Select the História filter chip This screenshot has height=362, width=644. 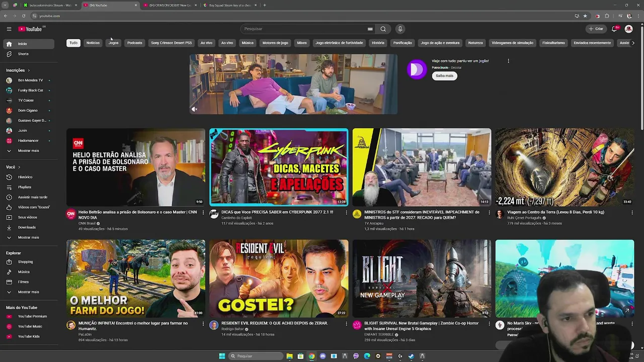click(x=378, y=43)
